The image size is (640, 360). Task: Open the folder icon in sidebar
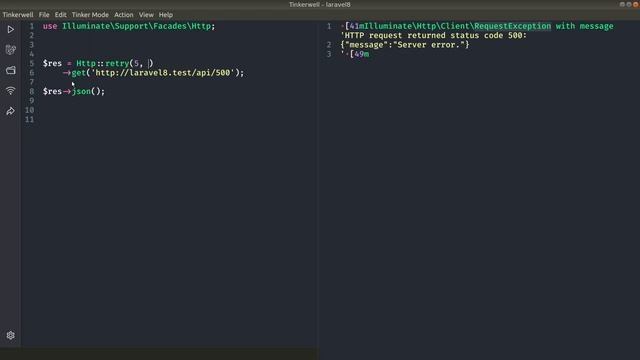click(11, 70)
